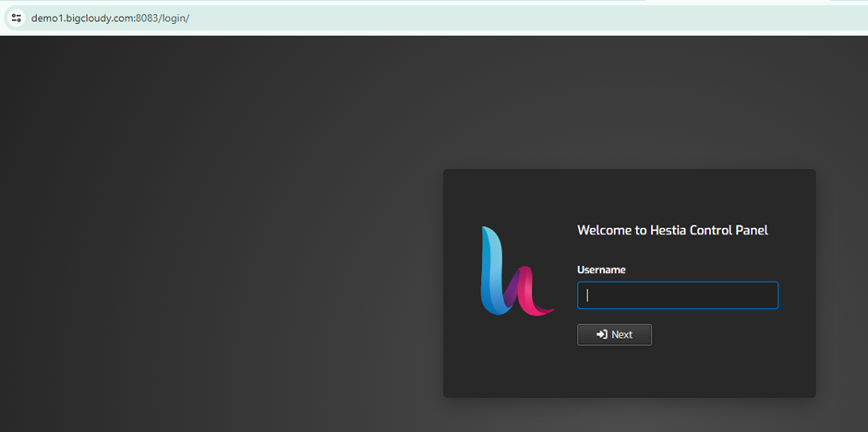Select the URL demo1.bigcloudy.com:8083/login/ in address bar

point(110,18)
